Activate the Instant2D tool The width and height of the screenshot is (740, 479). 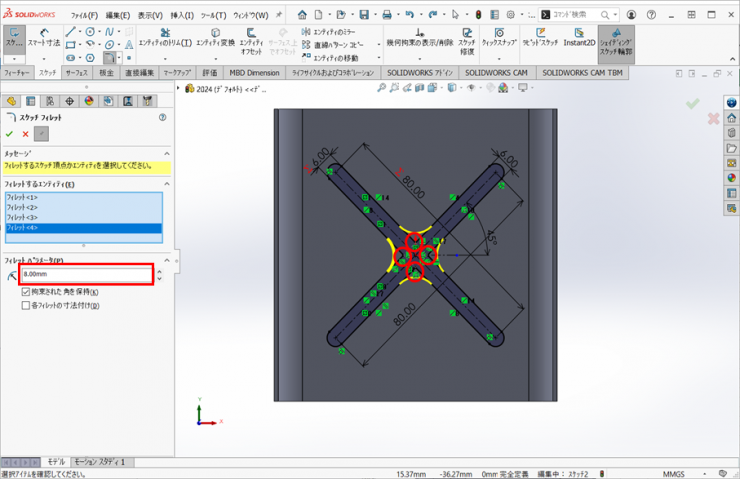tap(579, 37)
